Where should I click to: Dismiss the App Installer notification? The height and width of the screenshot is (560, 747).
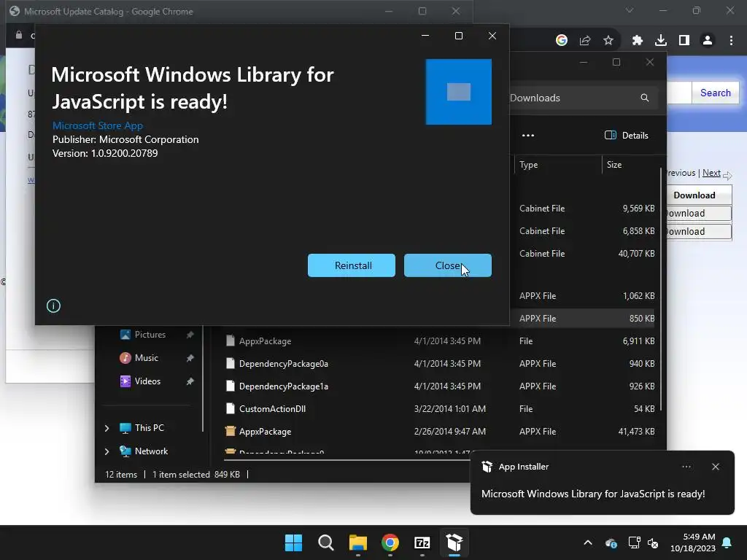click(x=716, y=467)
